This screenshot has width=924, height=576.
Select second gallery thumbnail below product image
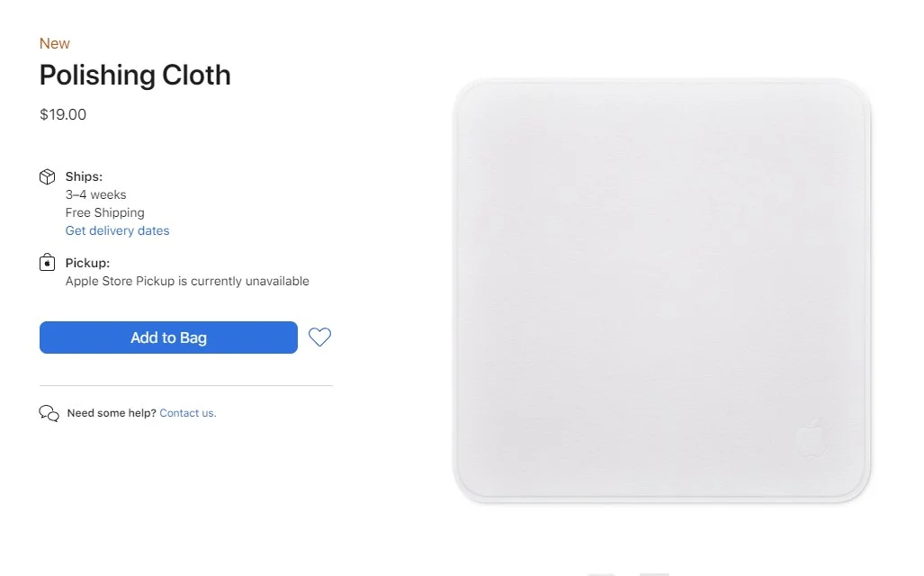[654, 574]
